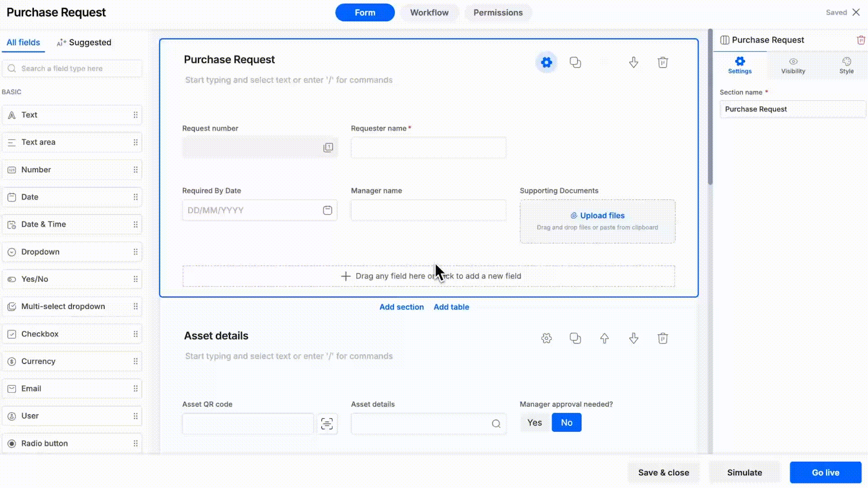Click search icon in Asset details field
The height and width of the screenshot is (488, 868).
[496, 424]
